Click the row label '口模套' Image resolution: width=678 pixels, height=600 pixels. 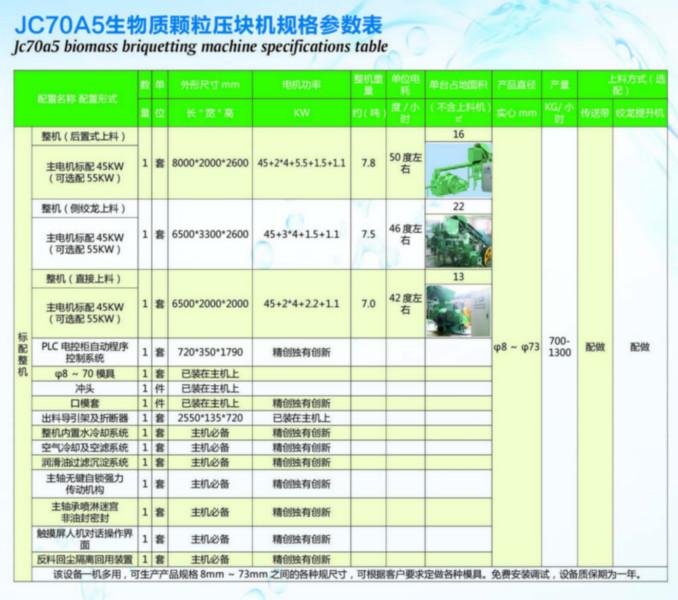pos(85,403)
